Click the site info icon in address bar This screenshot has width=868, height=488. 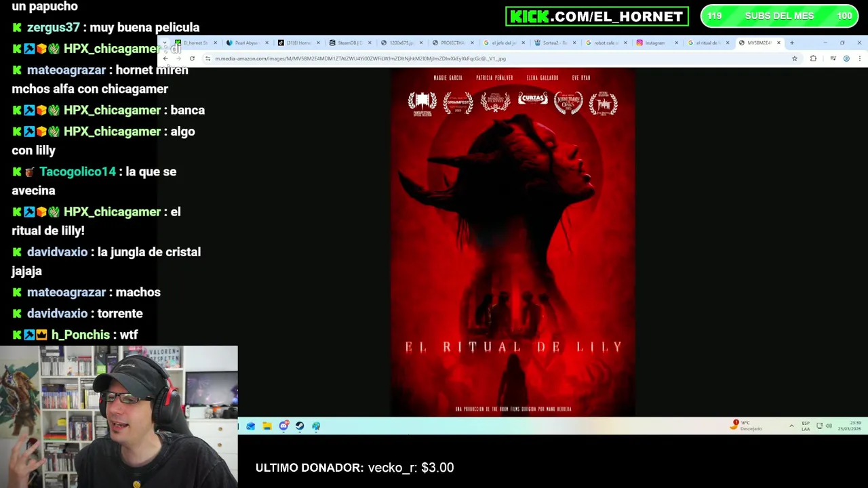(x=208, y=59)
